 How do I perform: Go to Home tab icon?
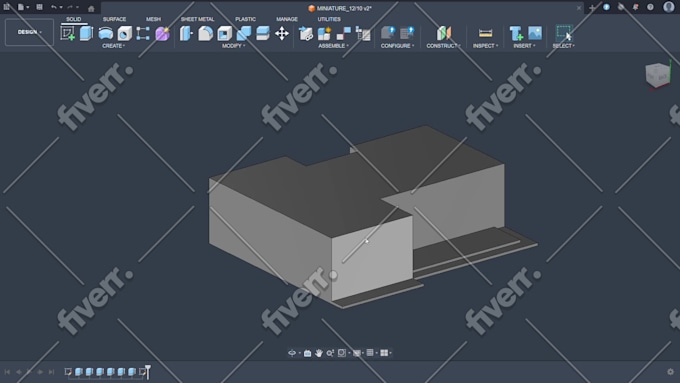91,8
